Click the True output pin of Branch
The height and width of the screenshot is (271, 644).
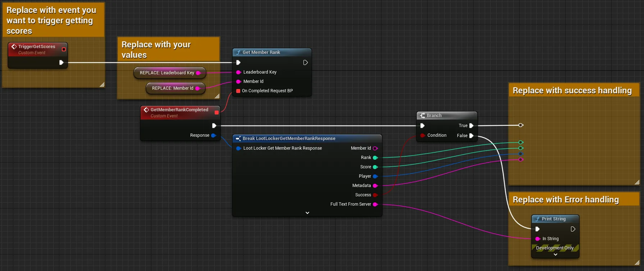[x=471, y=126]
